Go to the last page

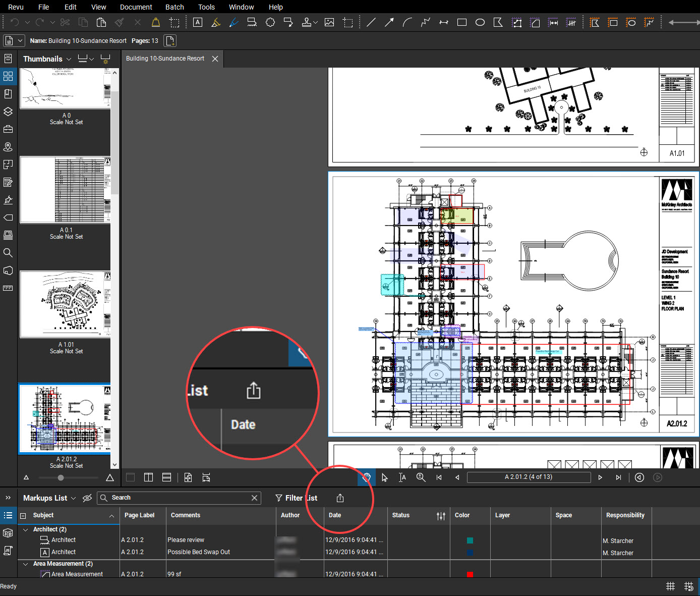[618, 477]
